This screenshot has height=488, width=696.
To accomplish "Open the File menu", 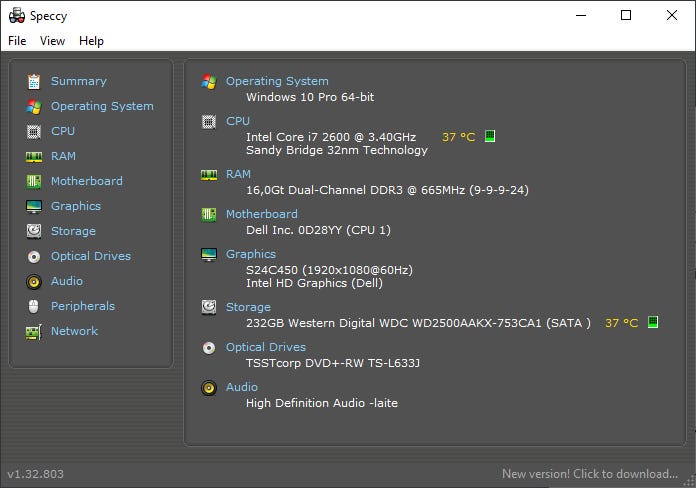I will point(17,41).
